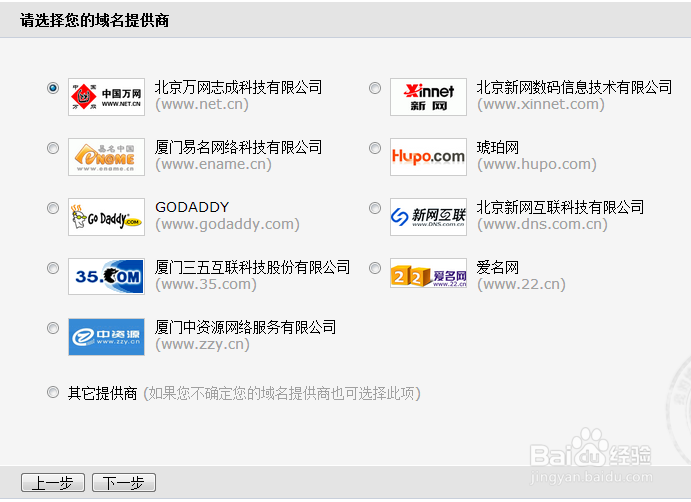Click the text 北京新网互联科技有限公司

tap(560, 207)
